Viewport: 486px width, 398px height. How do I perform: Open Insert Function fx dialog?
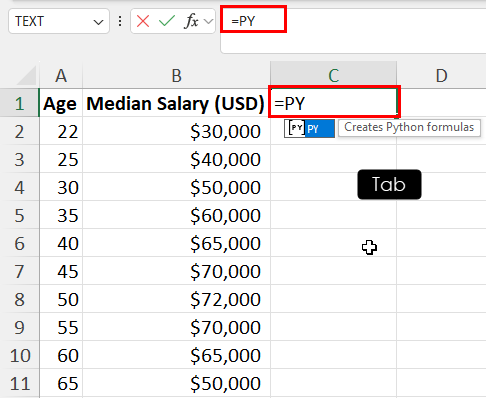click(x=191, y=21)
